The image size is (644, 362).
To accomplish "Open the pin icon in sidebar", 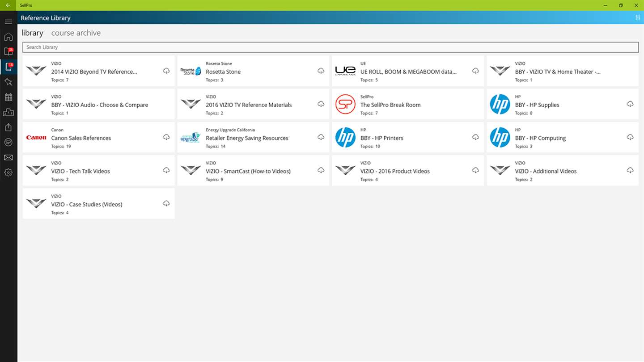I will coord(8,82).
